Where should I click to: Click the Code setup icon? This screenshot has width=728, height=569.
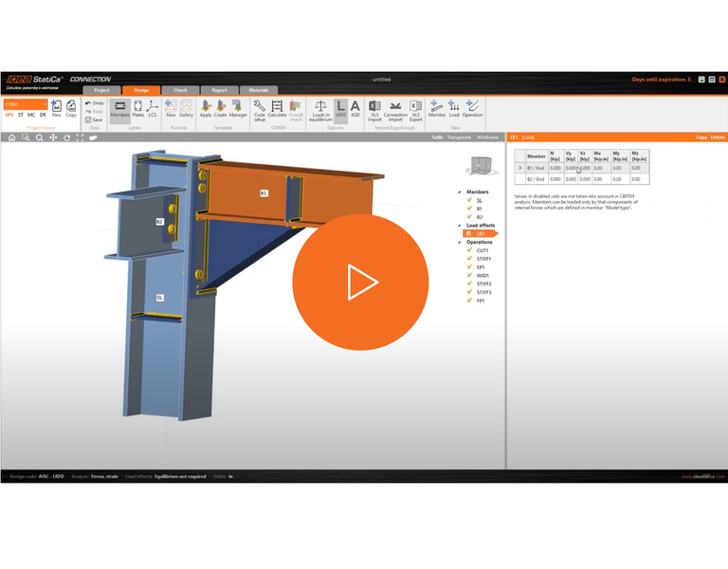tap(259, 109)
